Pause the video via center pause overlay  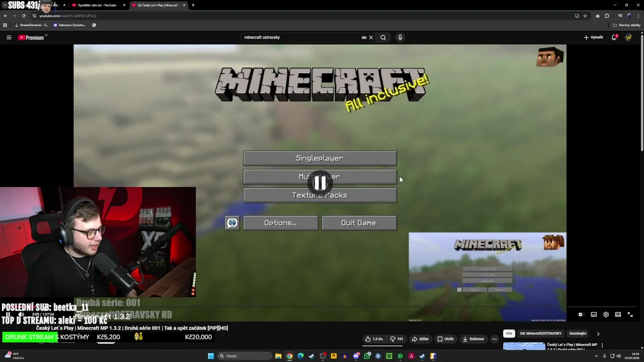coord(320,183)
